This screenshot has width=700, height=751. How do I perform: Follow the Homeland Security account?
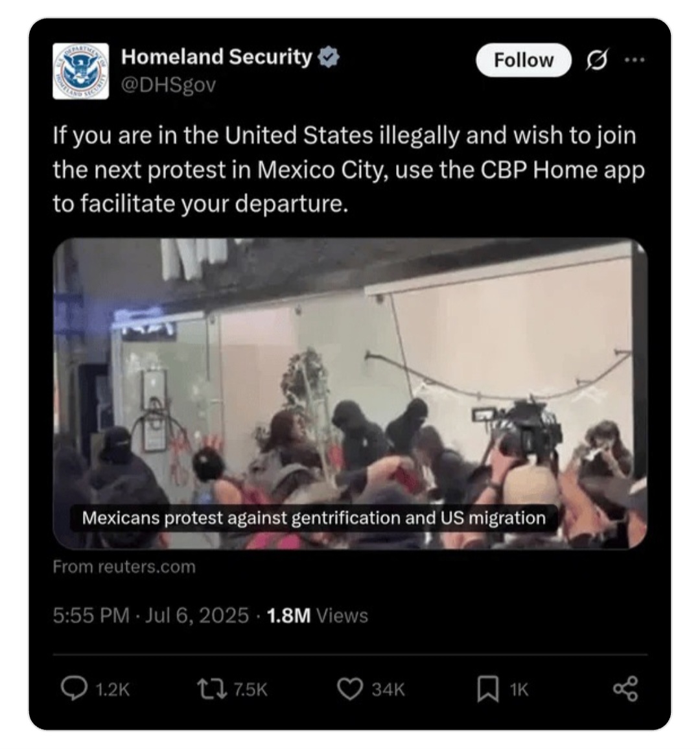[523, 60]
